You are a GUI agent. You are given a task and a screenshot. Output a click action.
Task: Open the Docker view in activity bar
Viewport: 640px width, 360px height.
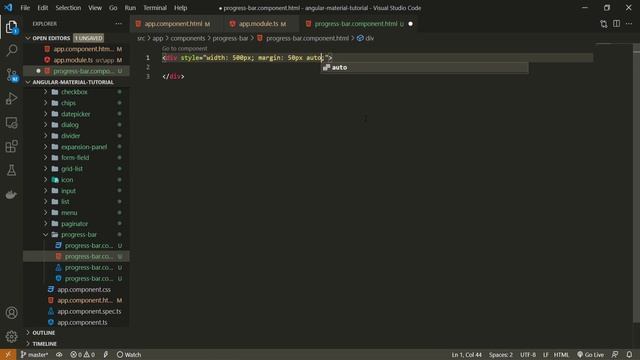tap(11, 194)
